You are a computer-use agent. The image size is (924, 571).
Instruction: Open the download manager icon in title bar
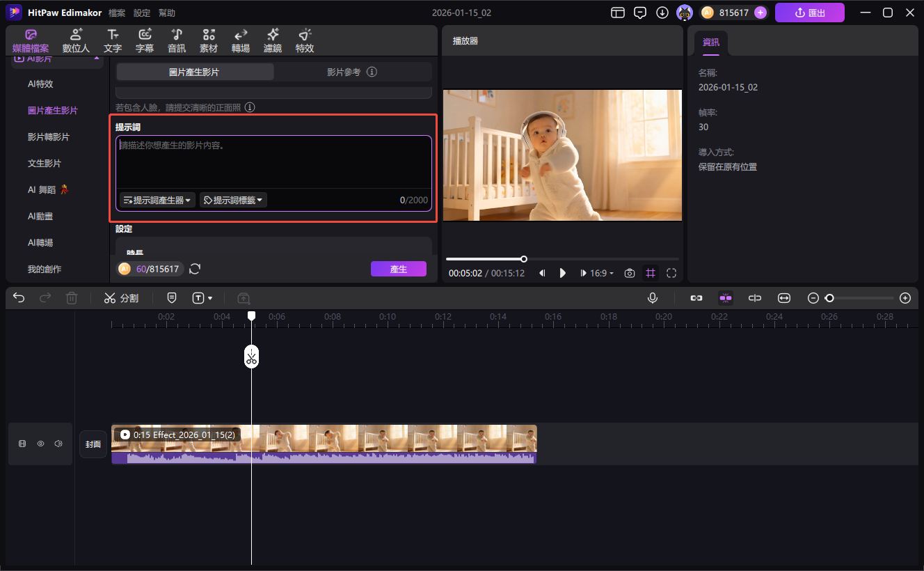coord(662,13)
